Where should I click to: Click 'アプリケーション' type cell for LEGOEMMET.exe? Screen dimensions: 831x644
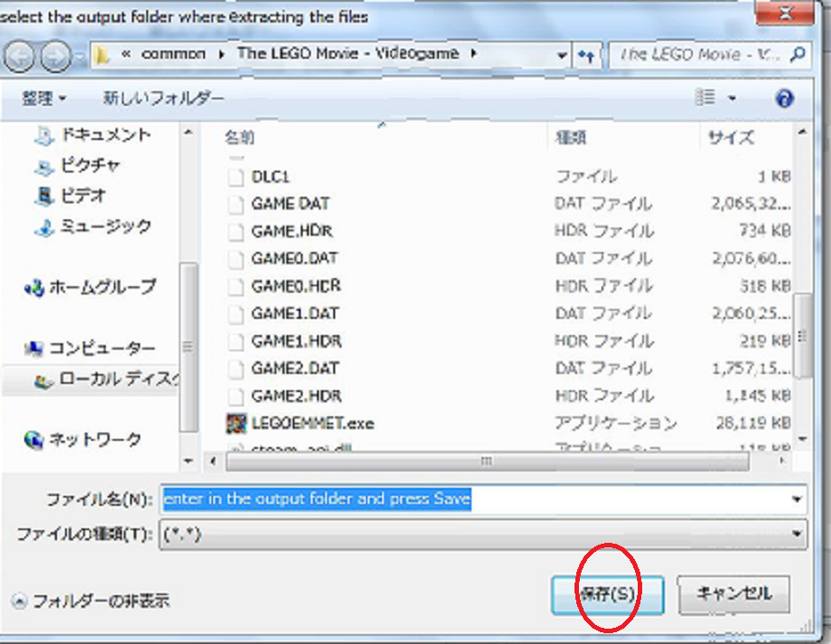click(x=616, y=423)
